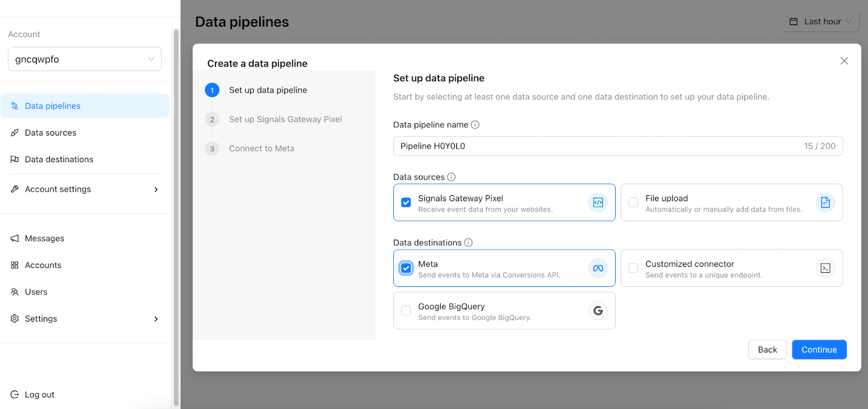Click the Data pipelines sidebar icon
The image size is (868, 409).
[x=15, y=106]
